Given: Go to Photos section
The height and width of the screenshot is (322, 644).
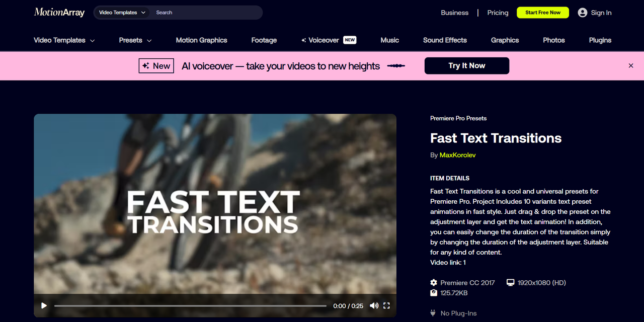Looking at the screenshot, I should click(x=554, y=40).
